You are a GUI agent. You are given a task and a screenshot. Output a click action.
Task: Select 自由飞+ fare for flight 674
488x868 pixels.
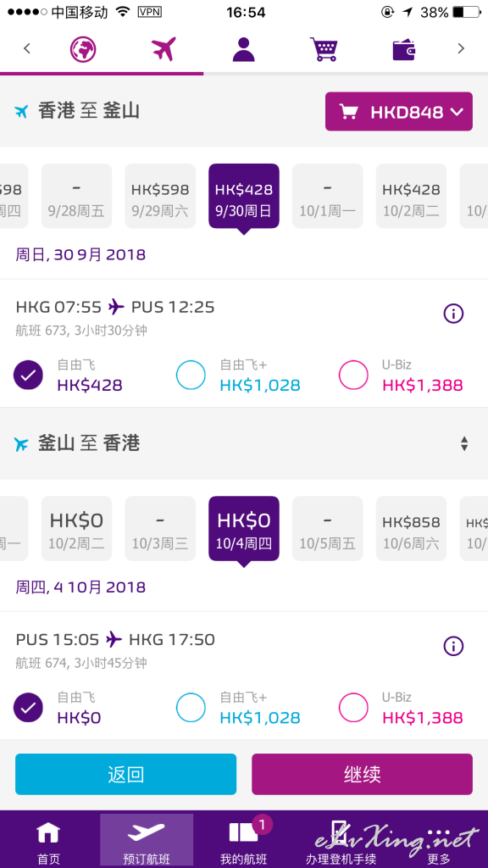(191, 708)
